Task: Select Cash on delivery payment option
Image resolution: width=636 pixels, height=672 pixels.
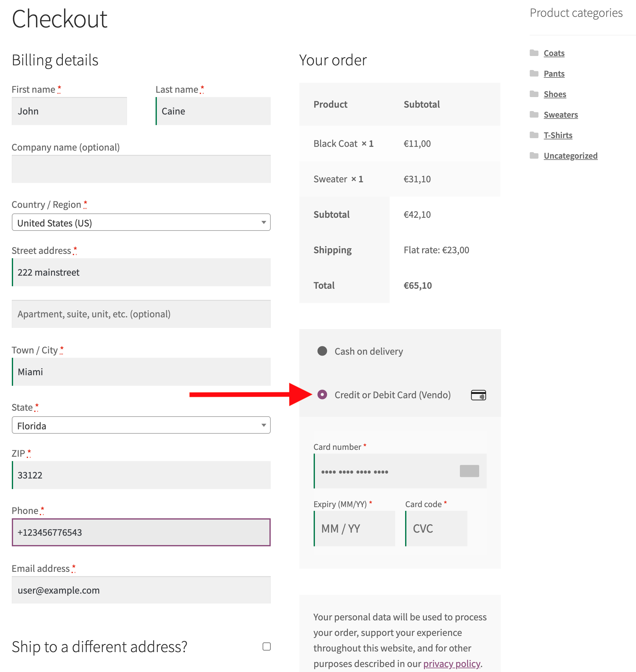Action: tap(322, 351)
